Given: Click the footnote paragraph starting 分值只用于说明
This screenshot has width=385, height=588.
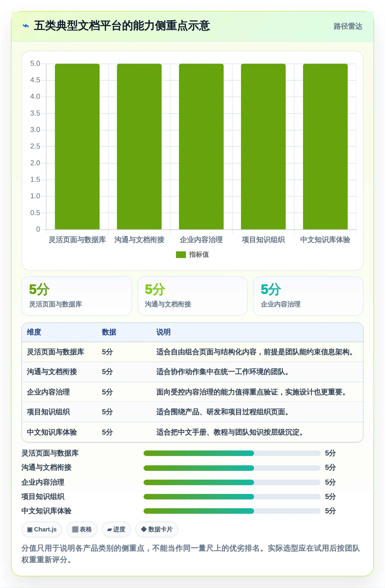Looking at the screenshot, I should pos(191,554).
